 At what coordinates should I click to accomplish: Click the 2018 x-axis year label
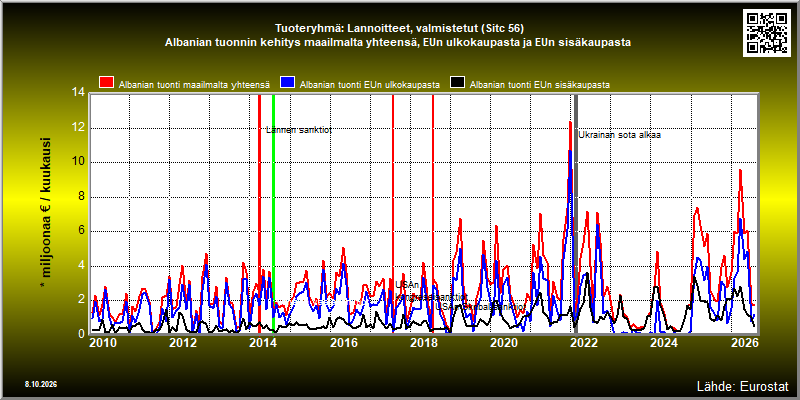(423, 343)
